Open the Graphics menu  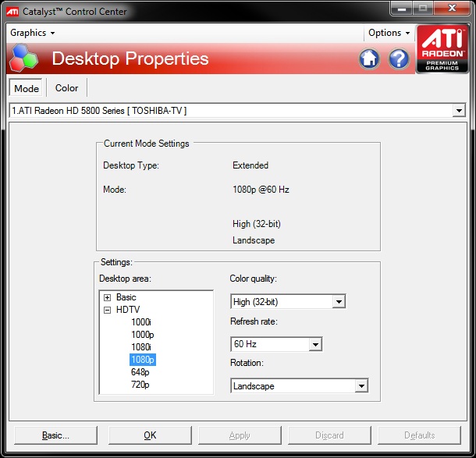click(x=33, y=33)
